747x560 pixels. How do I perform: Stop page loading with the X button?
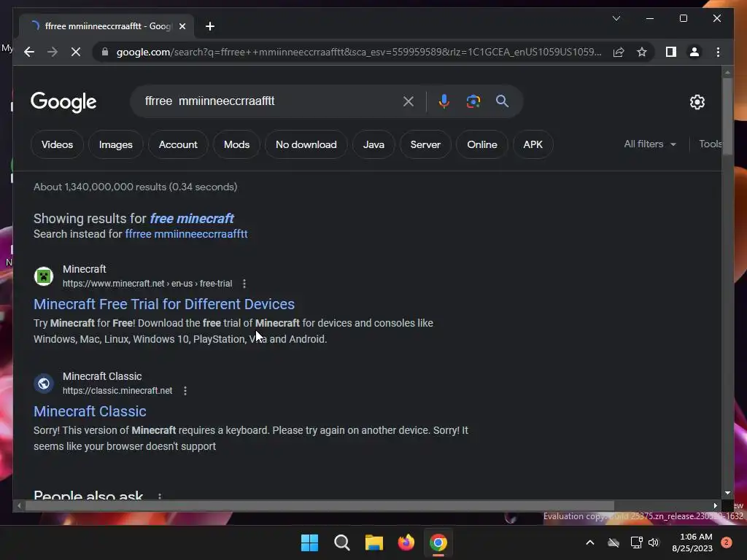76,52
